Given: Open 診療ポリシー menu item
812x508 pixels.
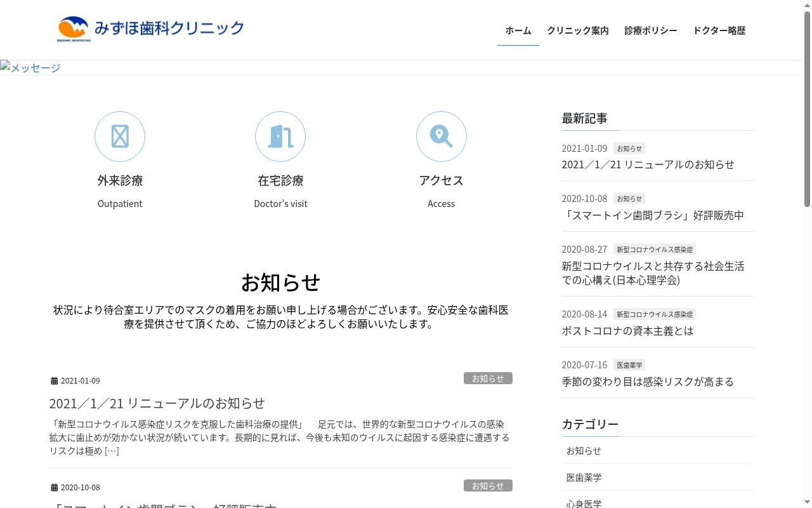Looking at the screenshot, I should pyautogui.click(x=651, y=30).
